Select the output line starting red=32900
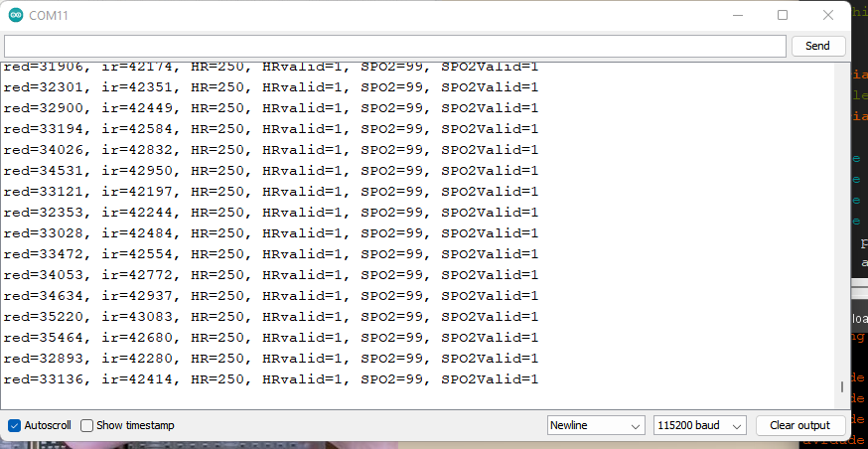The image size is (868, 449). 271,108
